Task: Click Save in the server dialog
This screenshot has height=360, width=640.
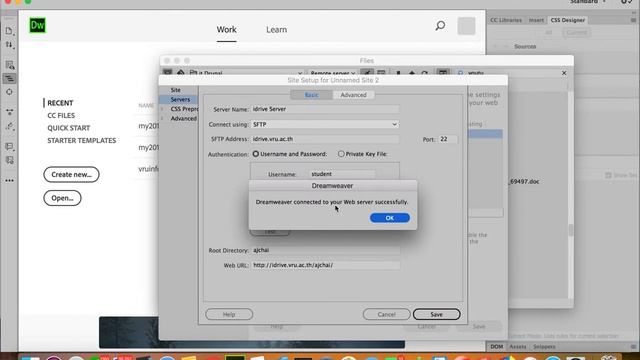Action: (436, 314)
